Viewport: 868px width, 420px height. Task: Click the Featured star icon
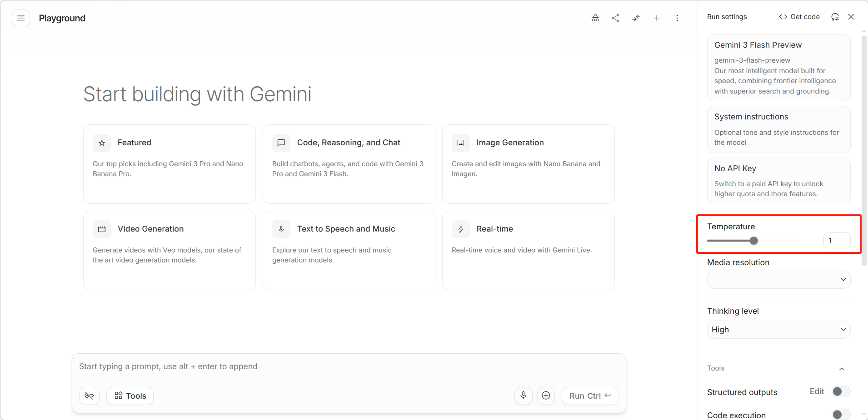[x=102, y=143]
